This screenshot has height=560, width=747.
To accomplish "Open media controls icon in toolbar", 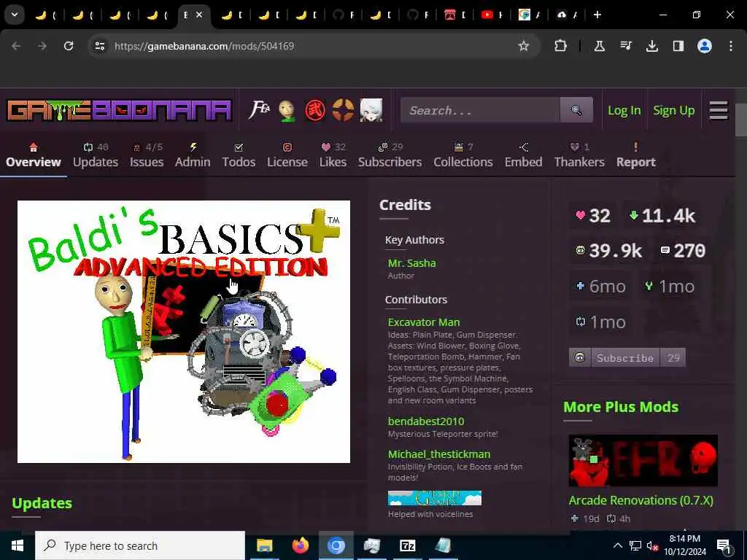I will (625, 46).
